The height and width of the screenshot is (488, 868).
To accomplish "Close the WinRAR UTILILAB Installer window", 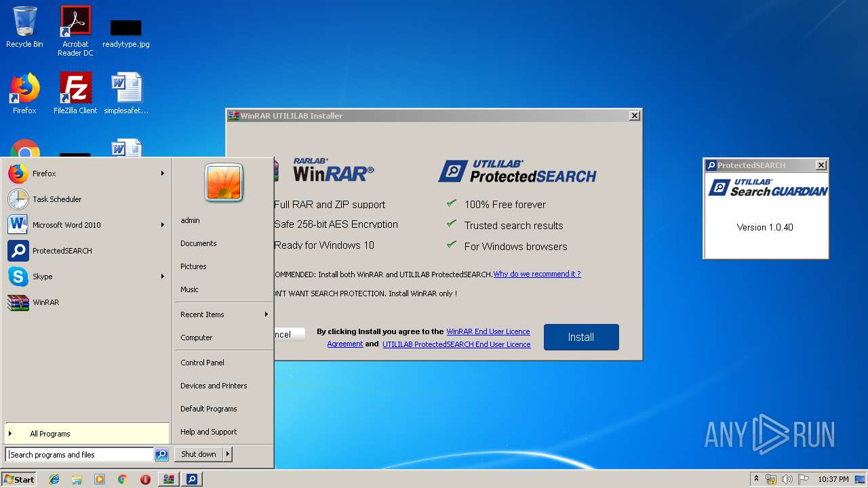I will click(635, 116).
